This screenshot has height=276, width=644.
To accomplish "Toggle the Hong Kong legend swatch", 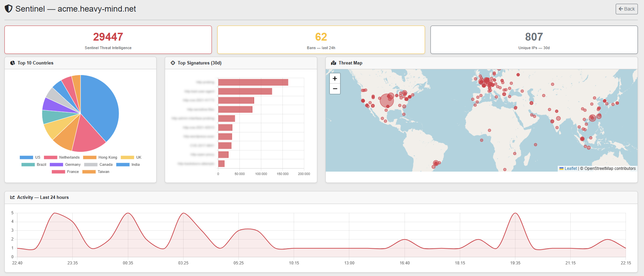I will pos(90,157).
